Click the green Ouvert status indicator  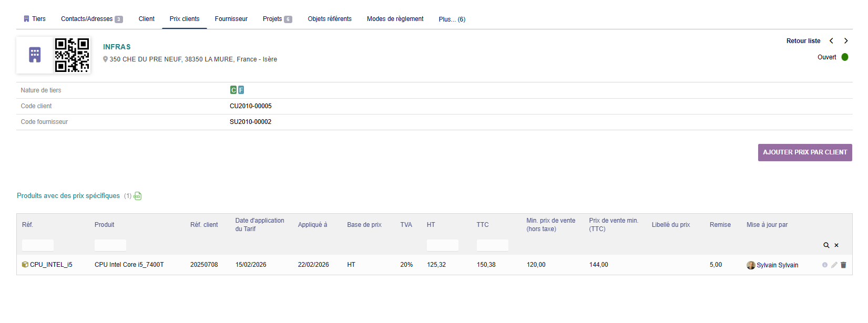click(844, 57)
